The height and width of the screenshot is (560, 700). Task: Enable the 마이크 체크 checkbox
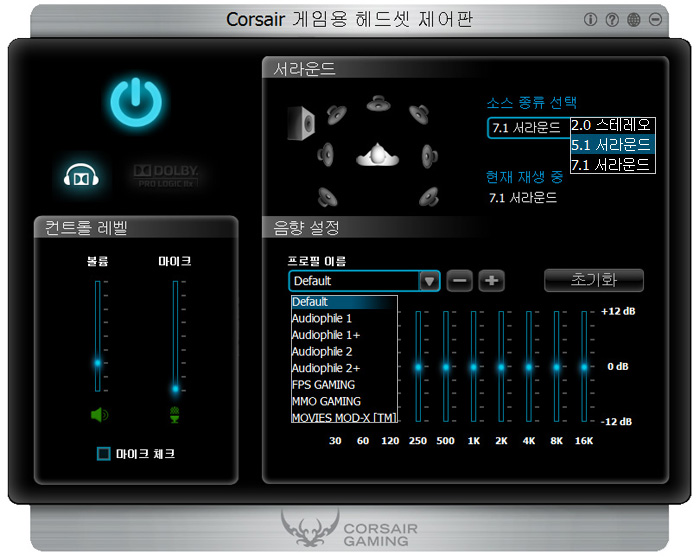(x=104, y=454)
